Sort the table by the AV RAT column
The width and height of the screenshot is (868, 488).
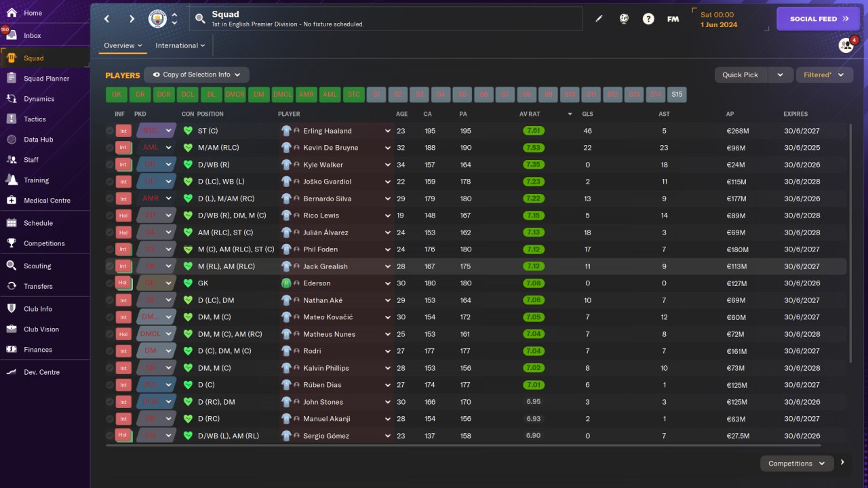530,114
